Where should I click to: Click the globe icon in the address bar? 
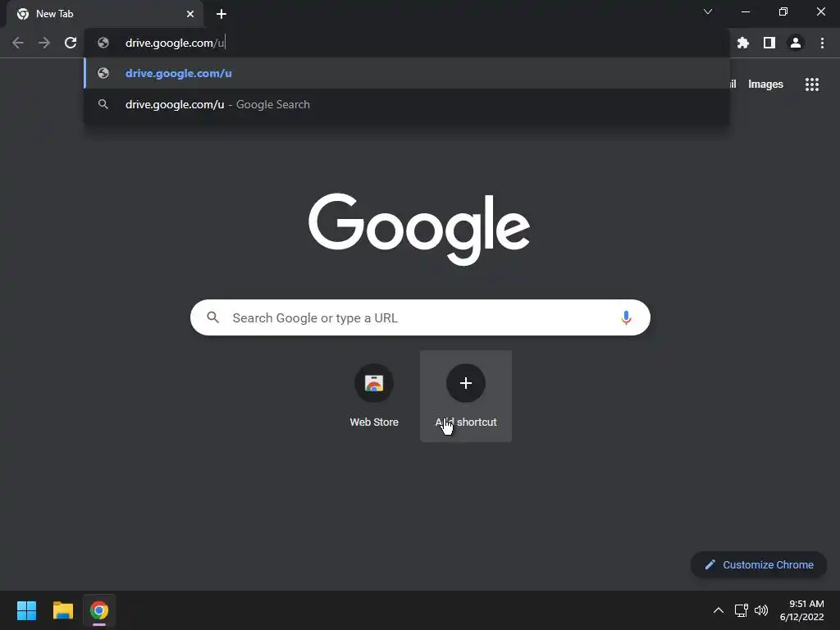click(x=103, y=43)
